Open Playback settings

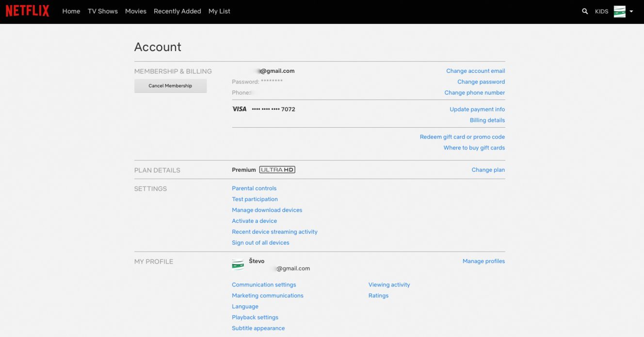click(255, 318)
